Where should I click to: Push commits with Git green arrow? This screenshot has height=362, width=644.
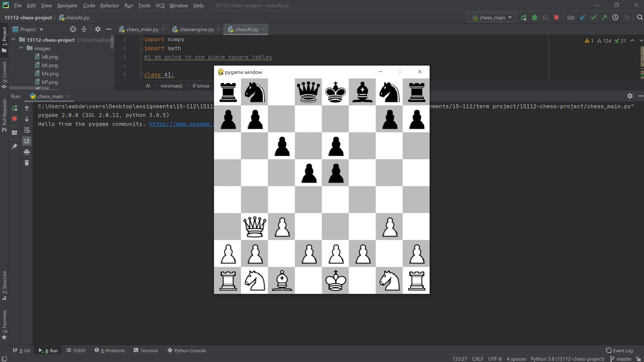604,18
